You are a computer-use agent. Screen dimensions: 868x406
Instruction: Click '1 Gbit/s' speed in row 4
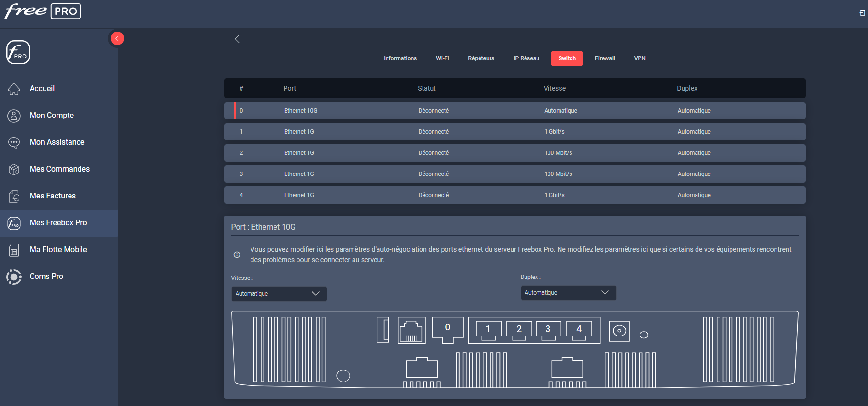point(554,195)
